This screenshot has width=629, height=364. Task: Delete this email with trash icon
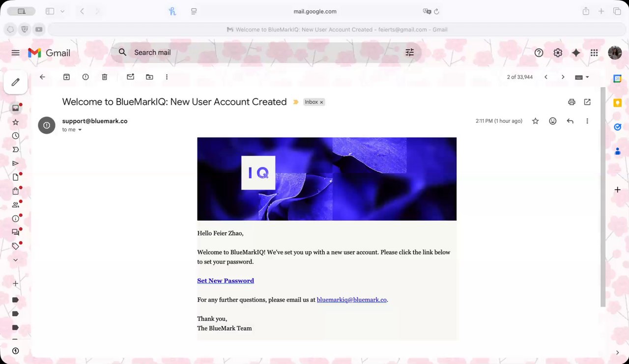pos(105,77)
